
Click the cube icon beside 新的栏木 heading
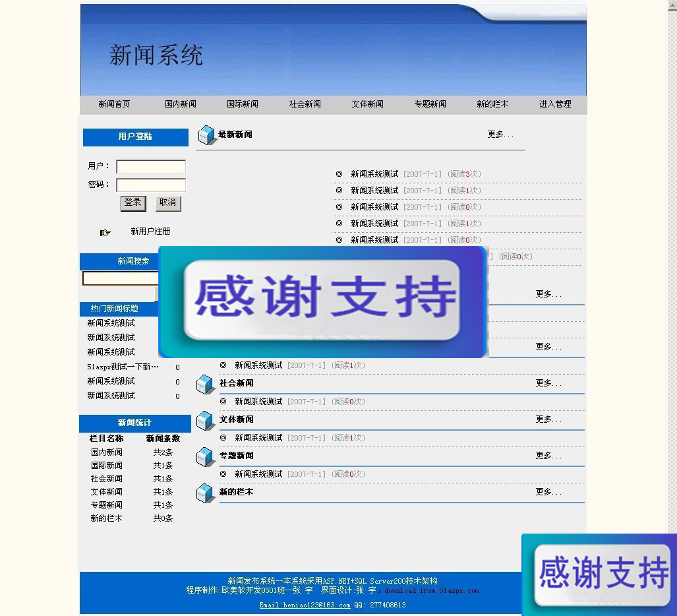tap(204, 493)
